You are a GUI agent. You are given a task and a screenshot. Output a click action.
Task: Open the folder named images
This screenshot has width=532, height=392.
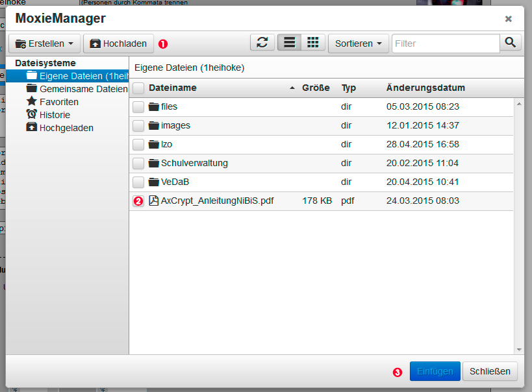pos(175,125)
